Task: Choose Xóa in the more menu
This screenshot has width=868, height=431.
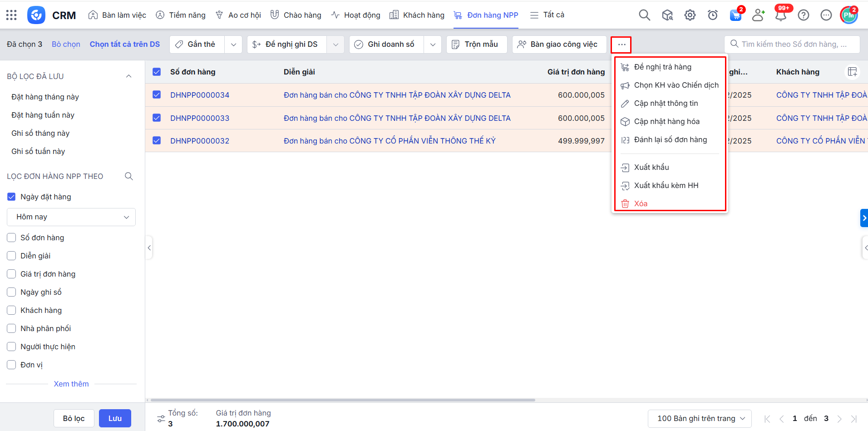Action: [x=641, y=203]
